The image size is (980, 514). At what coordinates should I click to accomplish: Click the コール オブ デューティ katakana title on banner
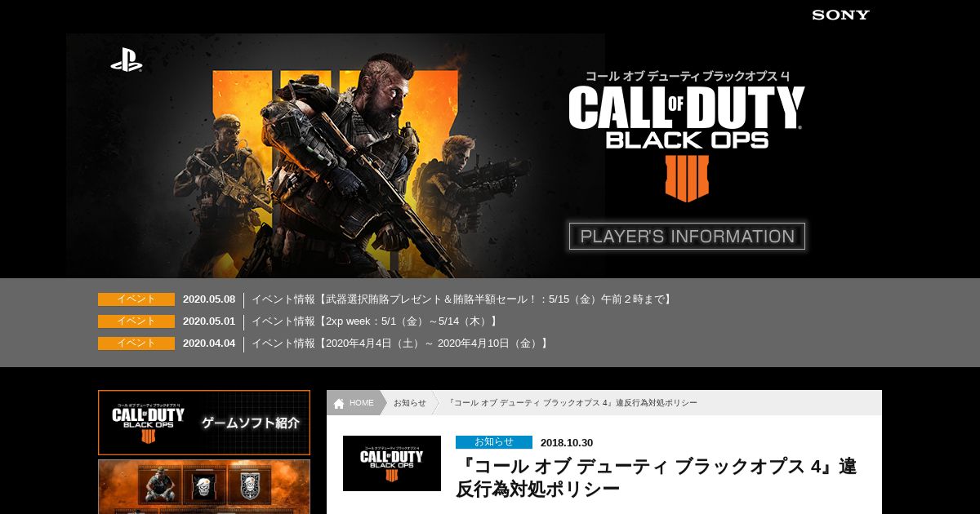(x=687, y=76)
